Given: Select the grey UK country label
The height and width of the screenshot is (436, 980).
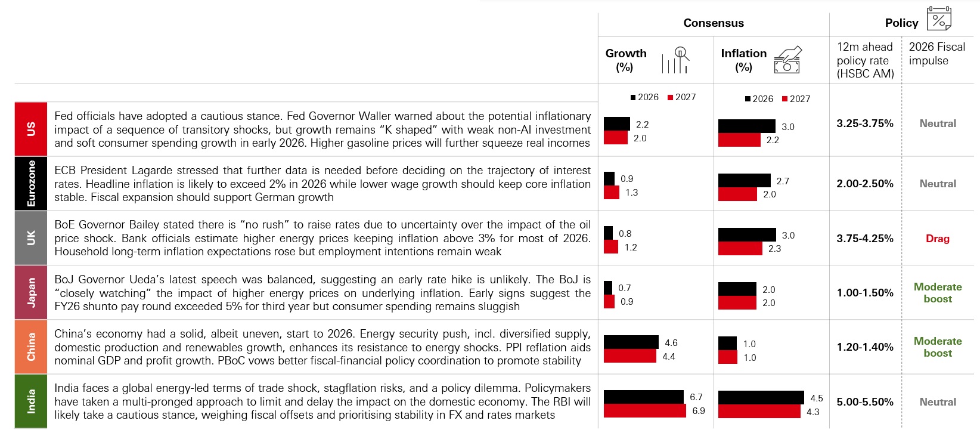Looking at the screenshot, I should coord(31,238).
